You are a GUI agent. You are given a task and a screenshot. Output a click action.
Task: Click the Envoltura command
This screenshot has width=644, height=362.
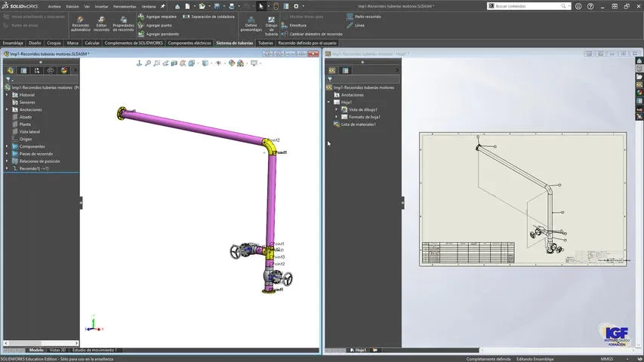(x=294, y=26)
